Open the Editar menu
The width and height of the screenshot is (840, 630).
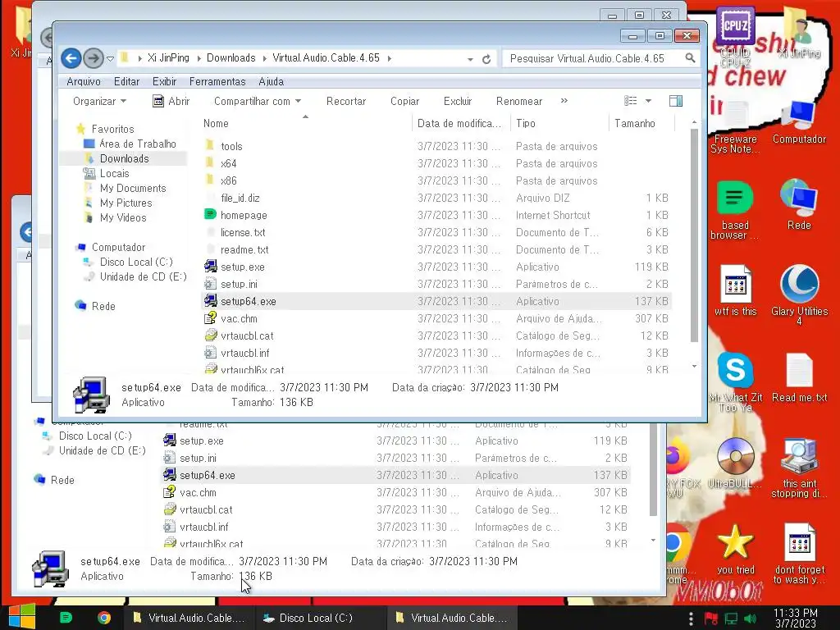pos(126,81)
